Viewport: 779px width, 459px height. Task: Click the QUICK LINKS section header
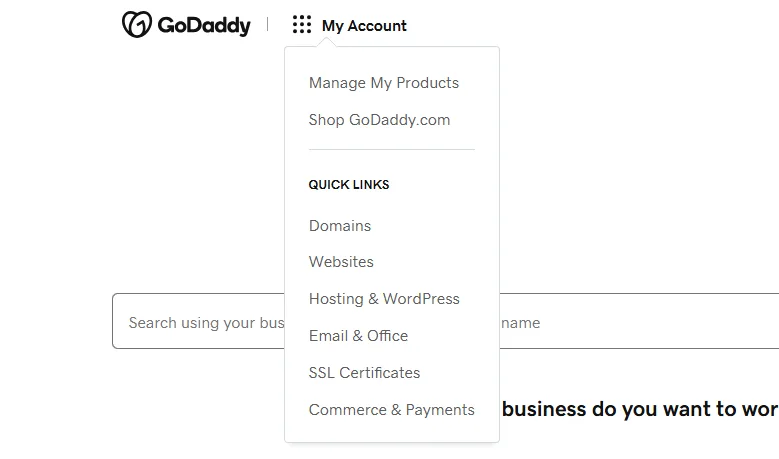pos(349,185)
